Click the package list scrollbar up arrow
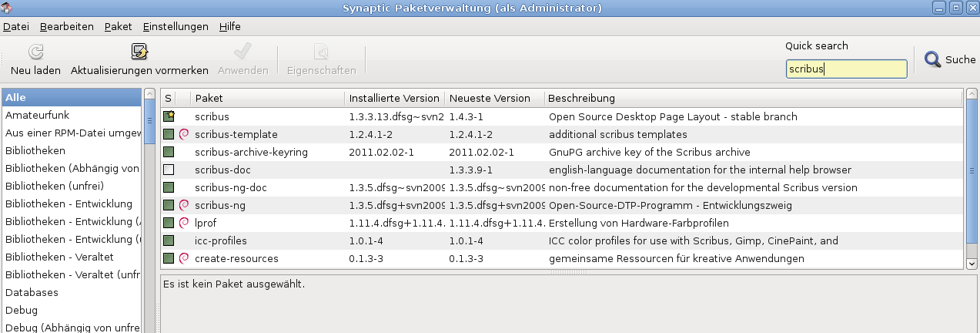Viewport: 980px width, 333px height. (x=972, y=94)
